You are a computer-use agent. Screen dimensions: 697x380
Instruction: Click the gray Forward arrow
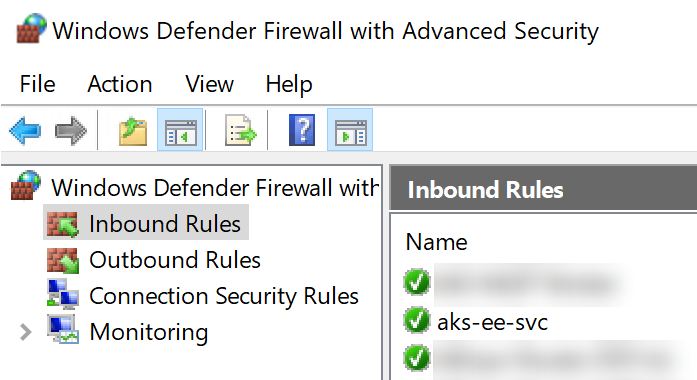coord(71,131)
